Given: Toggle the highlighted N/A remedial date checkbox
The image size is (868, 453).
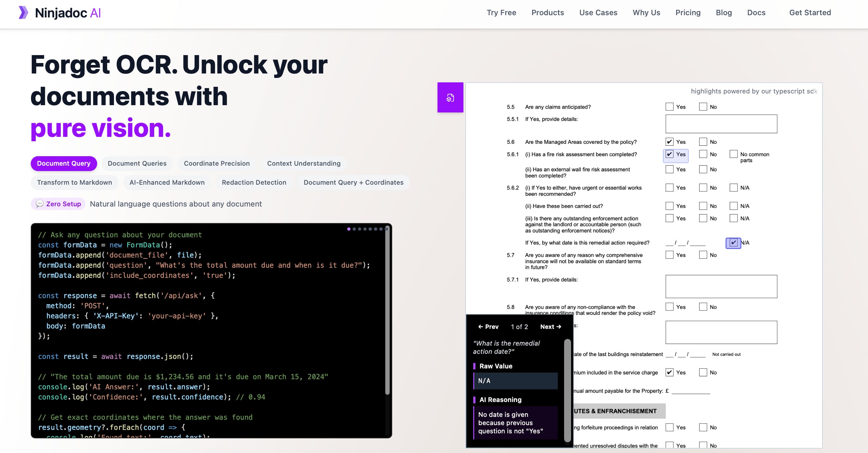Looking at the screenshot, I should (733, 243).
